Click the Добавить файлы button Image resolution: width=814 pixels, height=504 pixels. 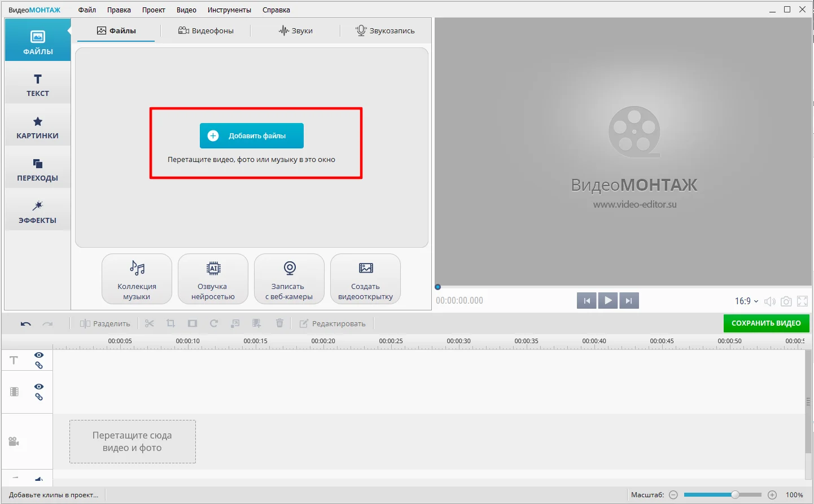point(252,136)
